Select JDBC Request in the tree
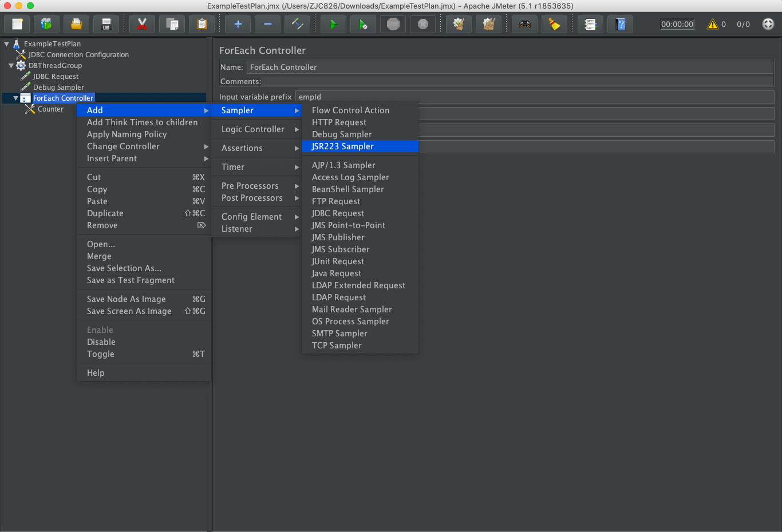Screen dimensions: 782x532 [x=56, y=77]
